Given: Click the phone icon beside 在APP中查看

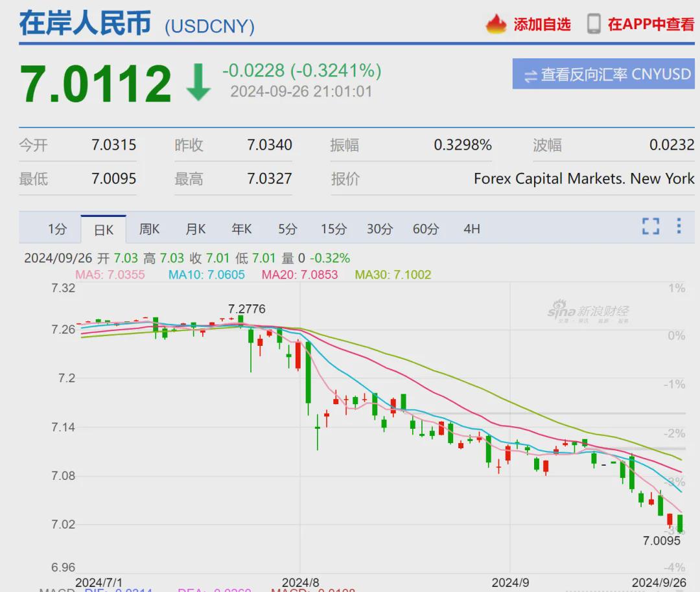Looking at the screenshot, I should [594, 24].
